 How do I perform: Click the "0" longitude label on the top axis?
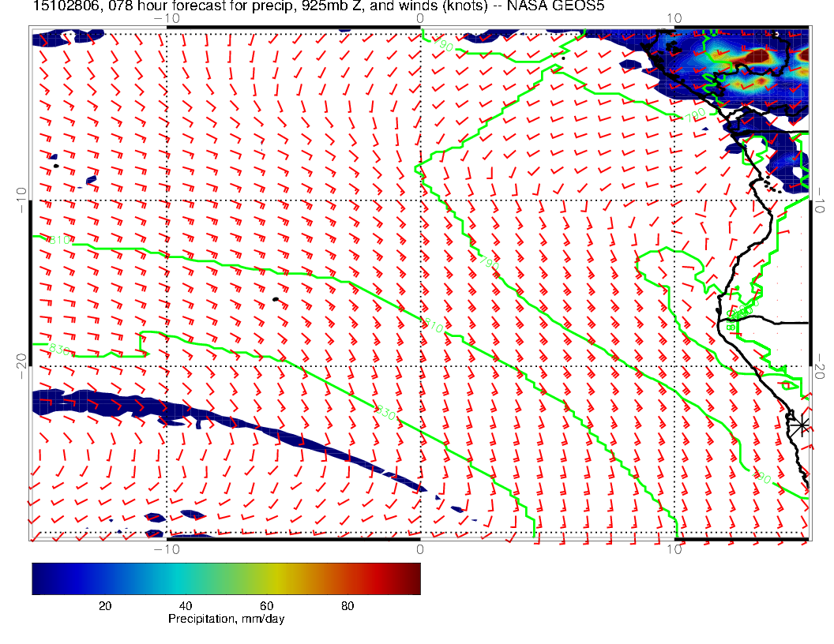419,18
